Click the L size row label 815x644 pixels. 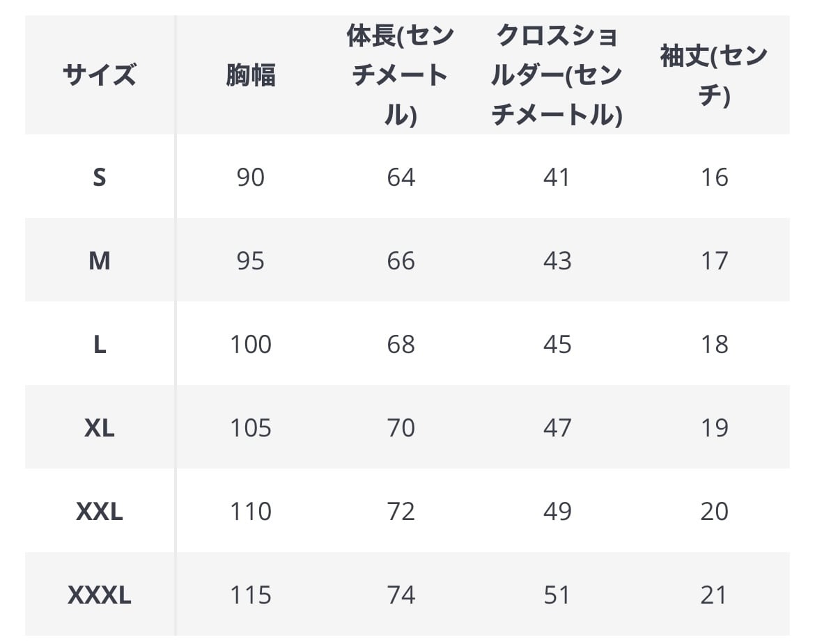pos(100,345)
